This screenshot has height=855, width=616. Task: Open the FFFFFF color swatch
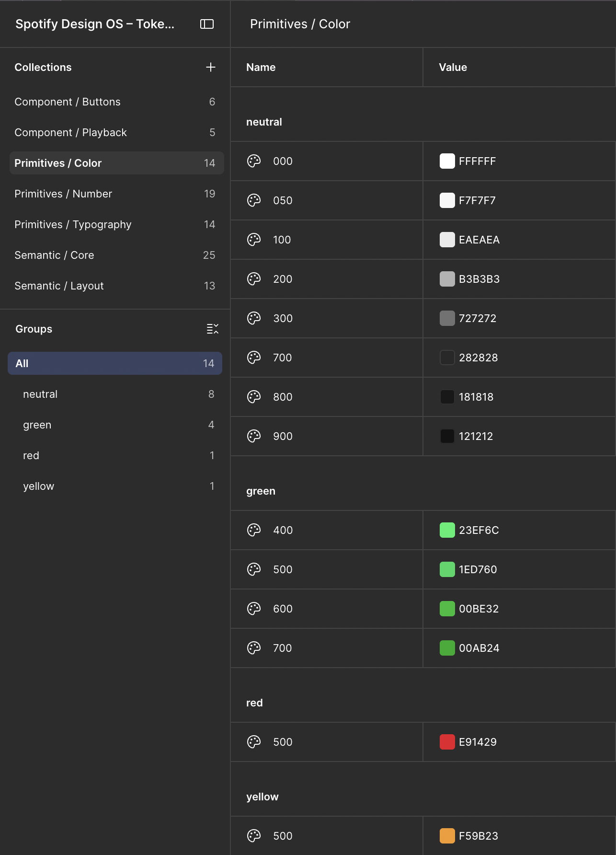pos(447,161)
